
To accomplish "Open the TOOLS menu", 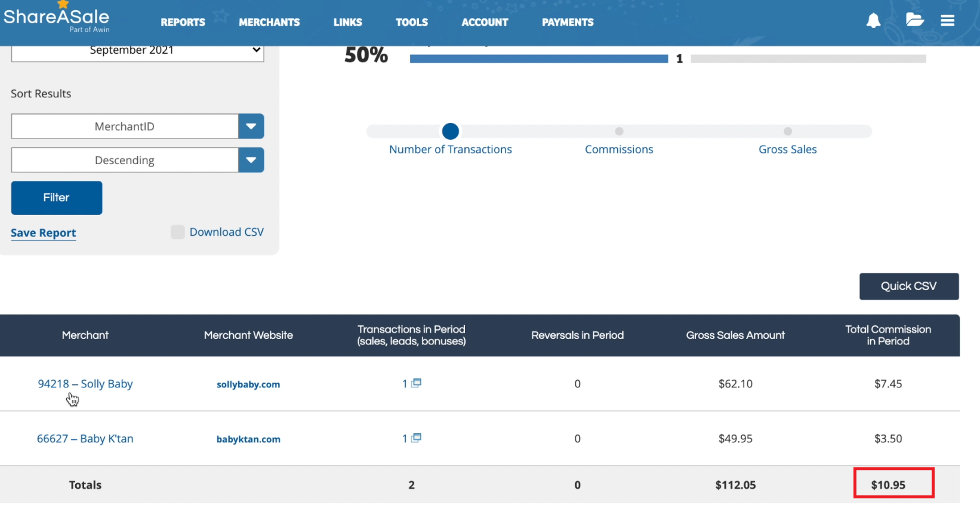I will point(412,22).
